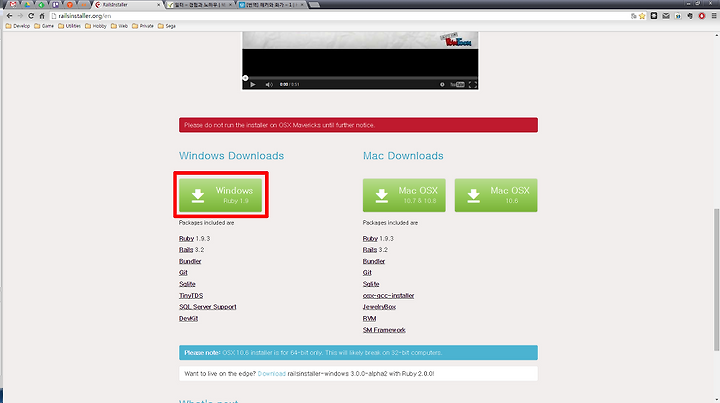The image size is (720, 403).
Task: Switch to the Korean blue-icon tab
Action: point(273,5)
